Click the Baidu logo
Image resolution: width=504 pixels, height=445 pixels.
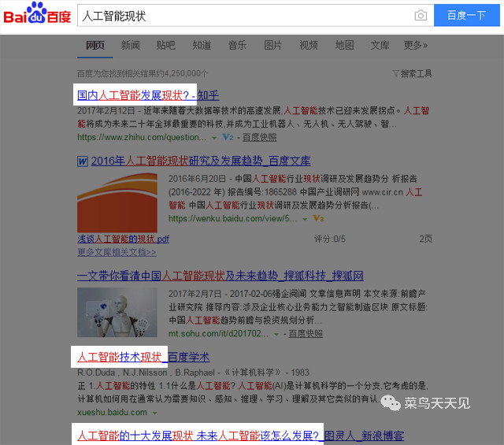37,13
